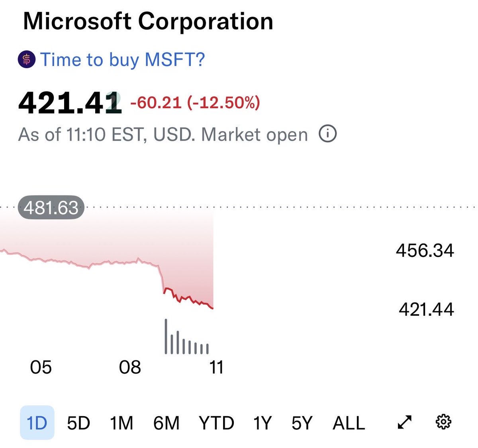Switch chart to YTD view
Image resolution: width=478 pixels, height=448 pixels.
click(216, 423)
